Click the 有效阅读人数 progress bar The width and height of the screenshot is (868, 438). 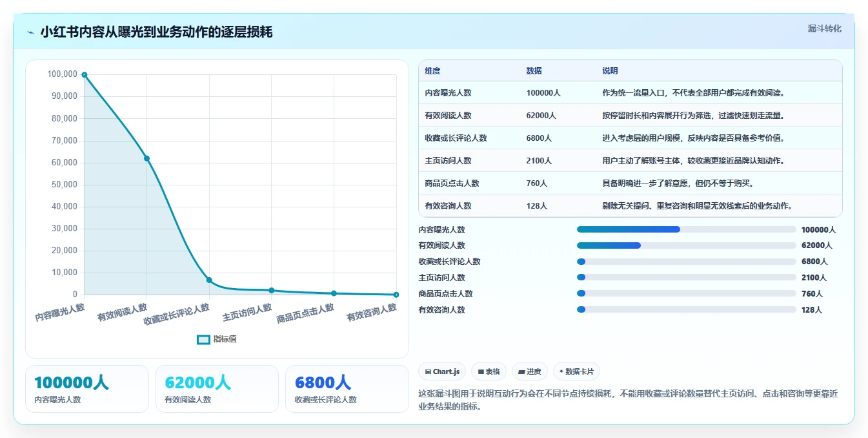687,245
